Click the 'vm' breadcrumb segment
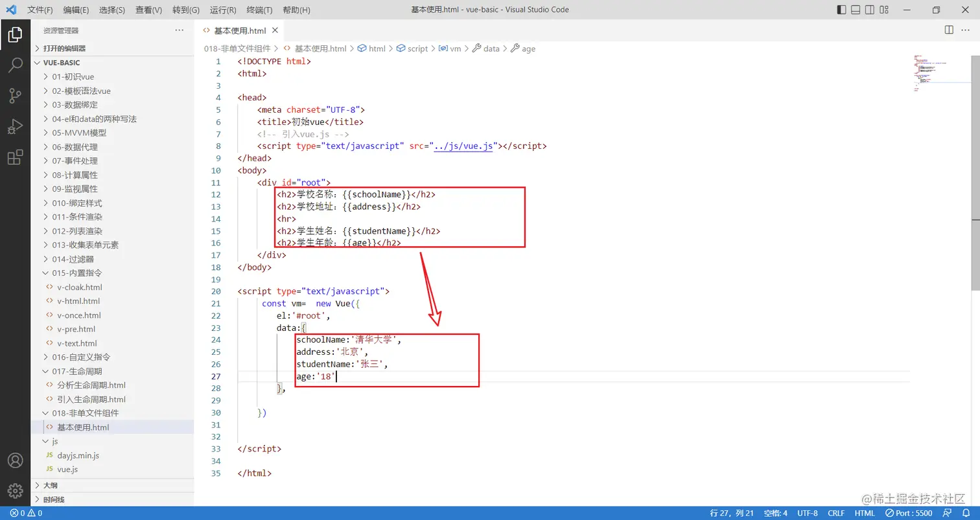This screenshot has height=520, width=980. pyautogui.click(x=450, y=49)
